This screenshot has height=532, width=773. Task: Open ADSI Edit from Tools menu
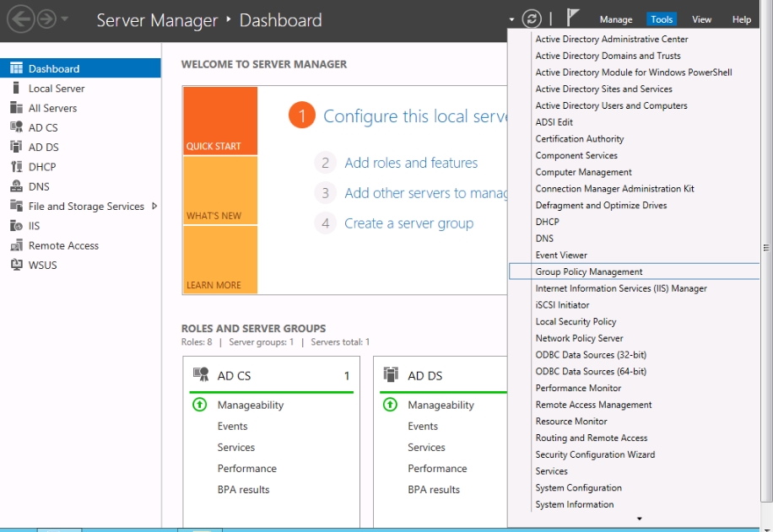(x=554, y=122)
